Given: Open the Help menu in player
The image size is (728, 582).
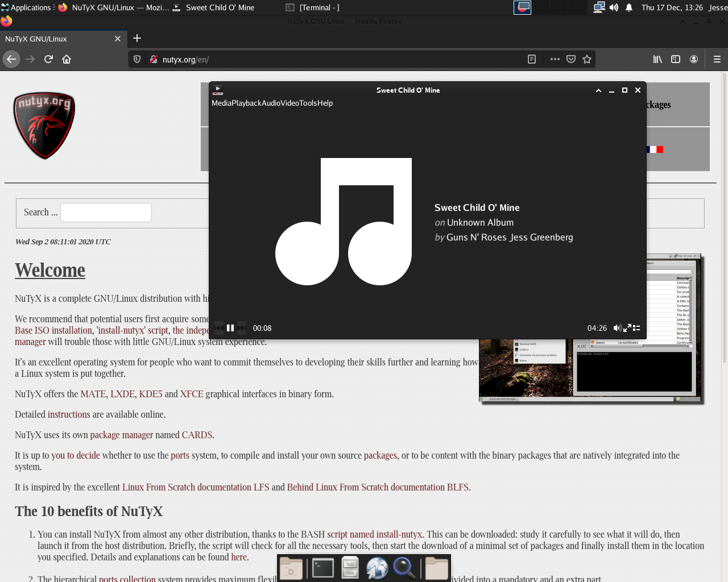Looking at the screenshot, I should (x=325, y=103).
